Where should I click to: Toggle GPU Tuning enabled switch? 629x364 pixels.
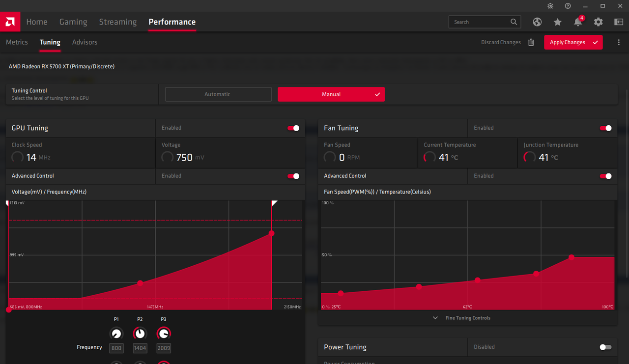point(293,128)
